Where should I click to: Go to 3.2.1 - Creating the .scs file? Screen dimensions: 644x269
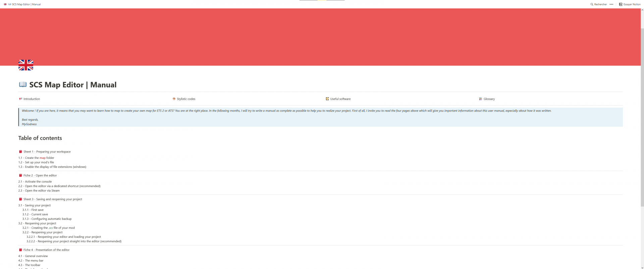49,228
